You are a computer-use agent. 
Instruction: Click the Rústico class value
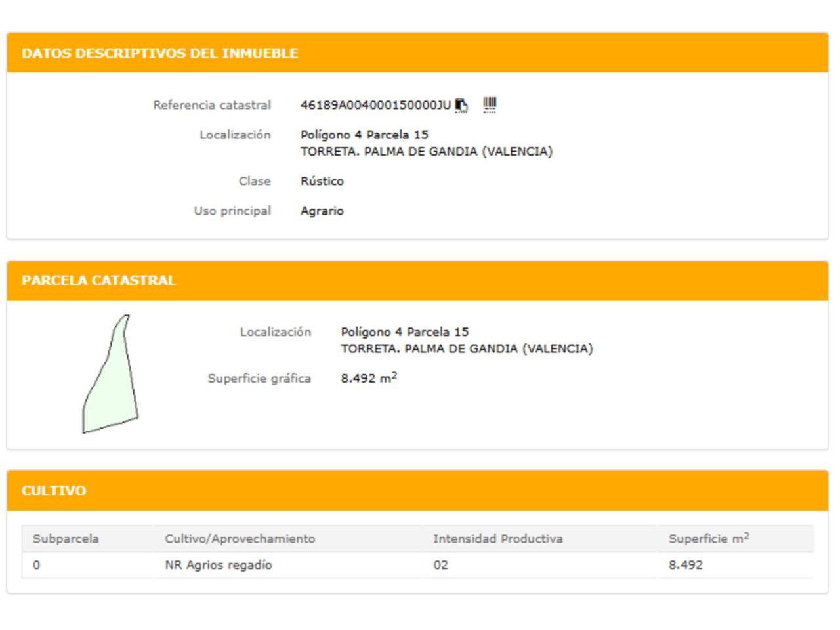tap(322, 181)
